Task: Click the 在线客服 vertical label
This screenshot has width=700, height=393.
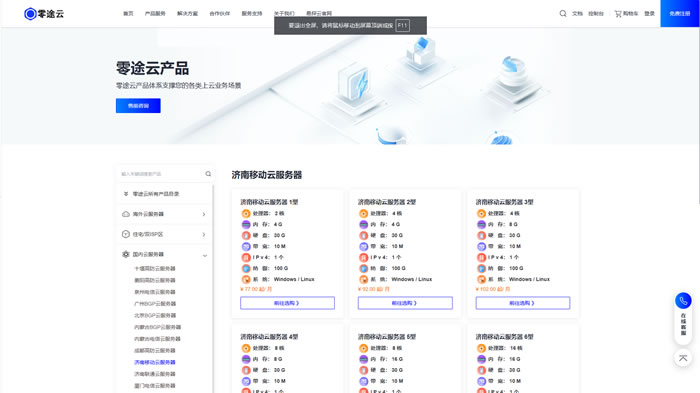Action: 683,324
